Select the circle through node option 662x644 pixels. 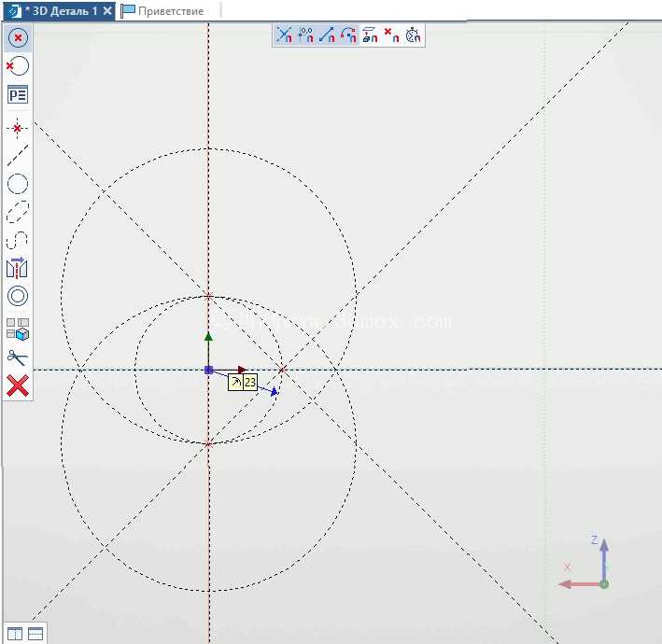click(x=18, y=66)
